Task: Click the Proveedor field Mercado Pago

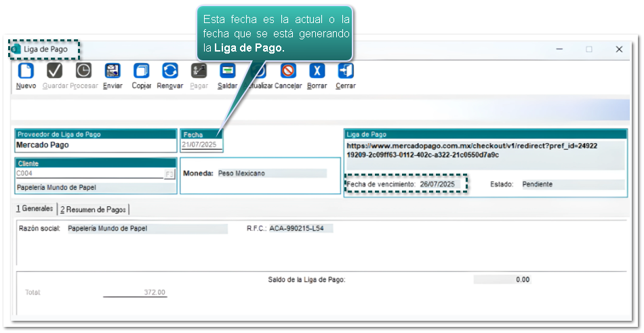Action: coord(96,145)
